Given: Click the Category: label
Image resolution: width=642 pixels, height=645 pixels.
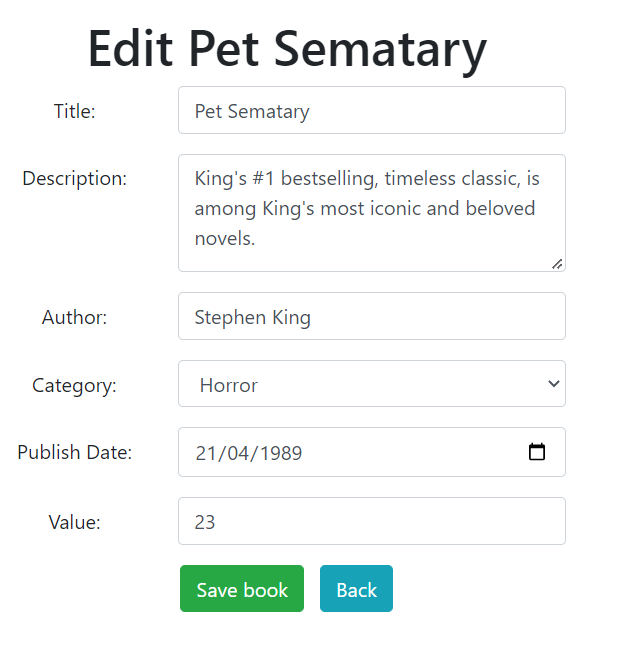Looking at the screenshot, I should click(75, 385).
